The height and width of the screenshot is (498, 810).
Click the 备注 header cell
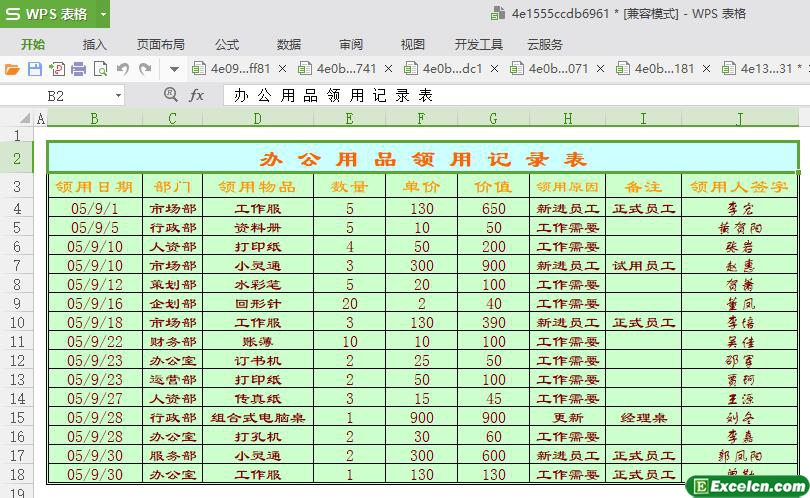click(644, 186)
